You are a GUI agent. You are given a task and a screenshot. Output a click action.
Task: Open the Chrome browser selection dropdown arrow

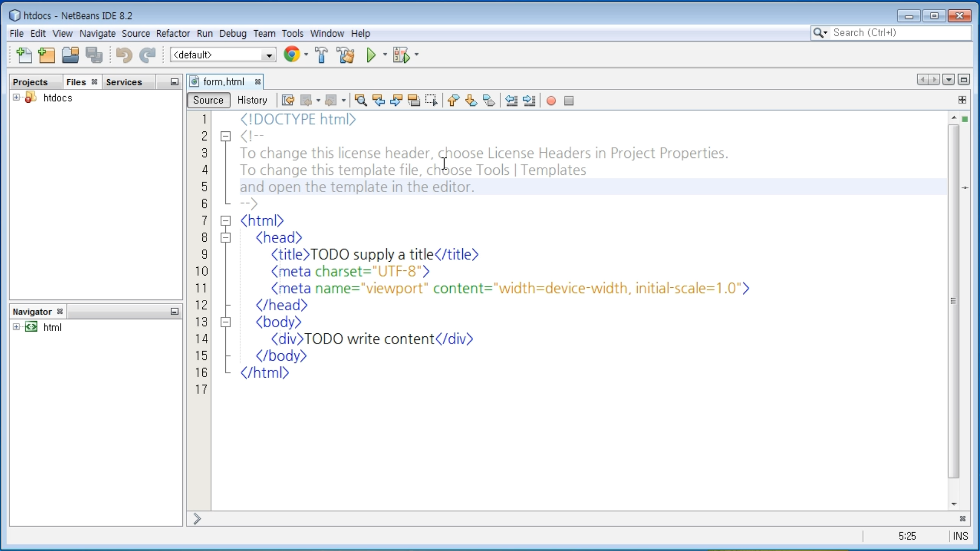306,55
